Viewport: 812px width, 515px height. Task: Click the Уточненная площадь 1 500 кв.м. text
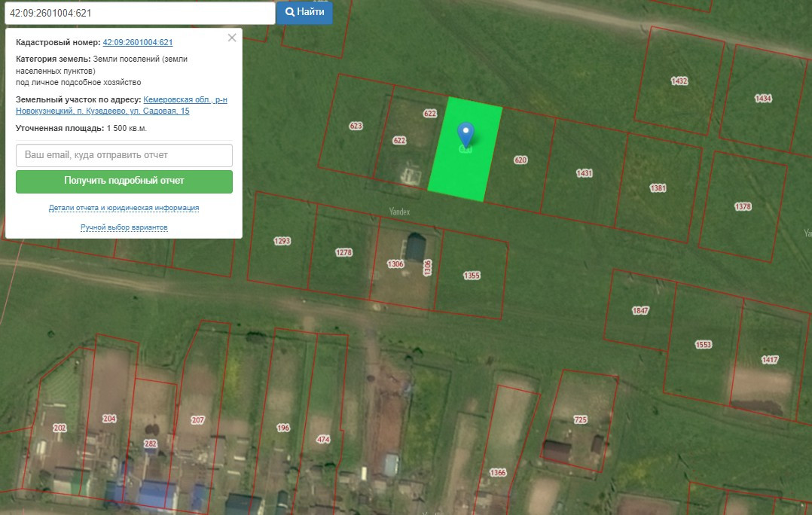click(81, 128)
